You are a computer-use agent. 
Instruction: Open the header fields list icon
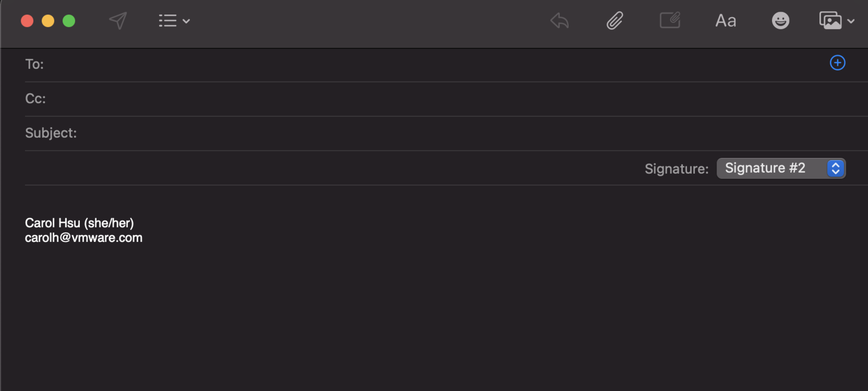point(168,21)
